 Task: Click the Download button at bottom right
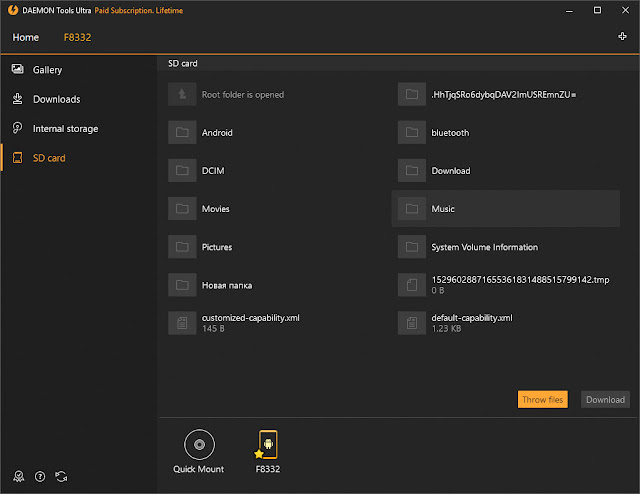(605, 400)
